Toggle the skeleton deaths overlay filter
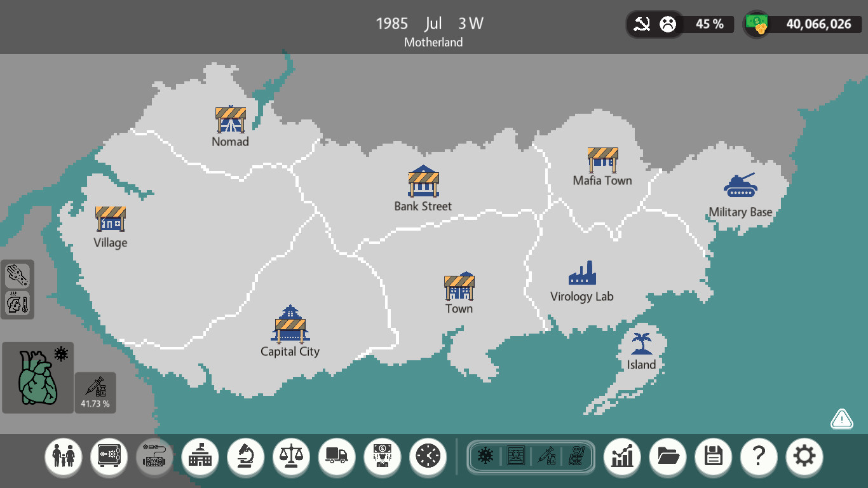The height and width of the screenshot is (488, 868). (577, 456)
